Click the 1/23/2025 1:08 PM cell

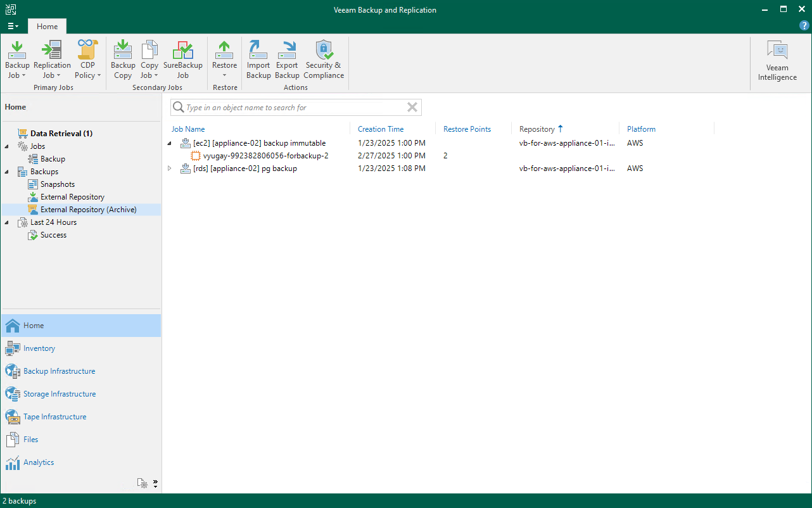[391, 168]
